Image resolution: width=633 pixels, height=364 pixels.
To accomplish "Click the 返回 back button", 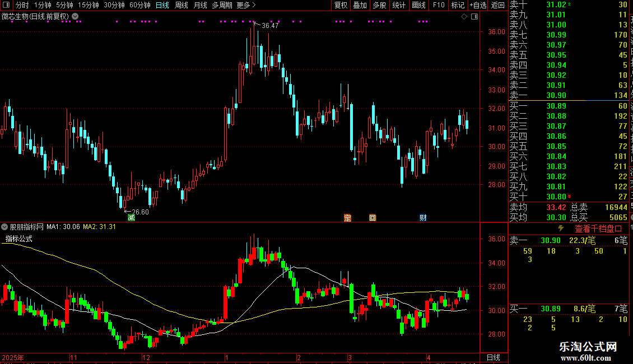I will [498, 5].
